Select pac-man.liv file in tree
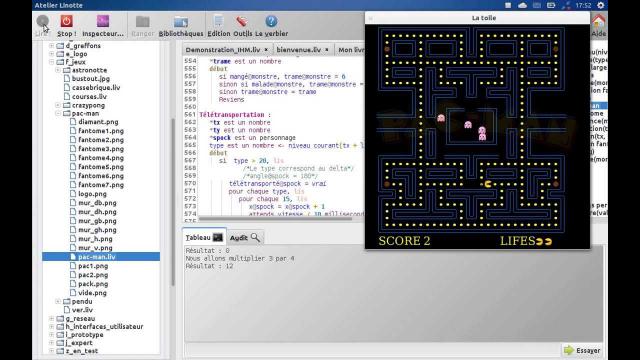640x360 pixels. [97, 257]
